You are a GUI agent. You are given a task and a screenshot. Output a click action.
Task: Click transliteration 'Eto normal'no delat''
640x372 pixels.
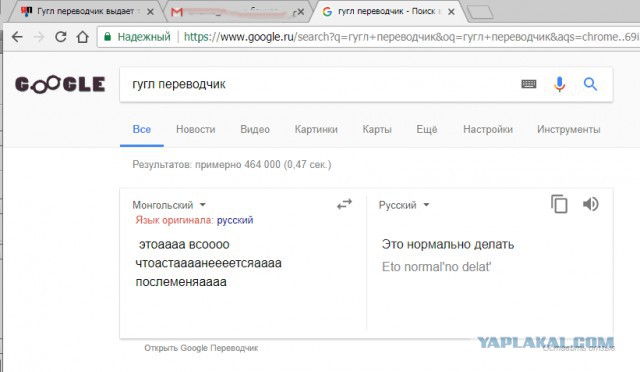pos(436,267)
